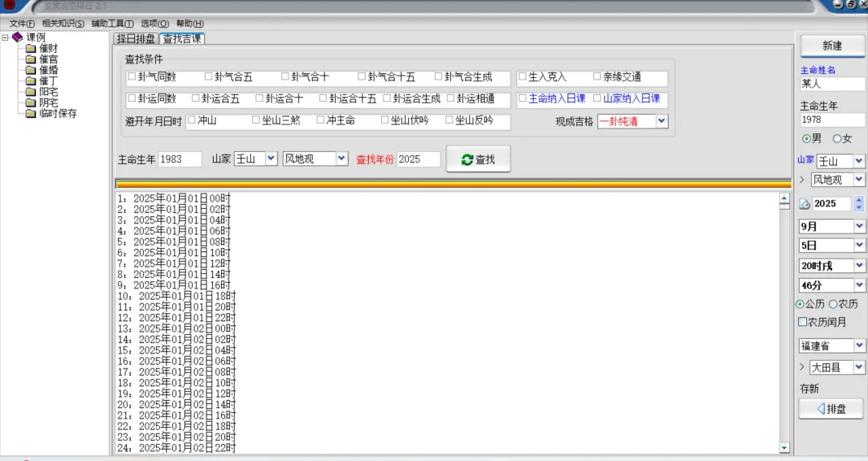Viewport: 868px width, 461px height.
Task: Click the purple book icon beside 课例
Action: click(x=17, y=37)
